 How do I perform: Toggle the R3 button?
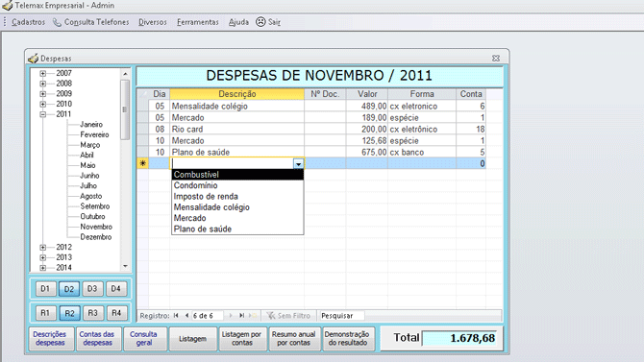pos(93,313)
